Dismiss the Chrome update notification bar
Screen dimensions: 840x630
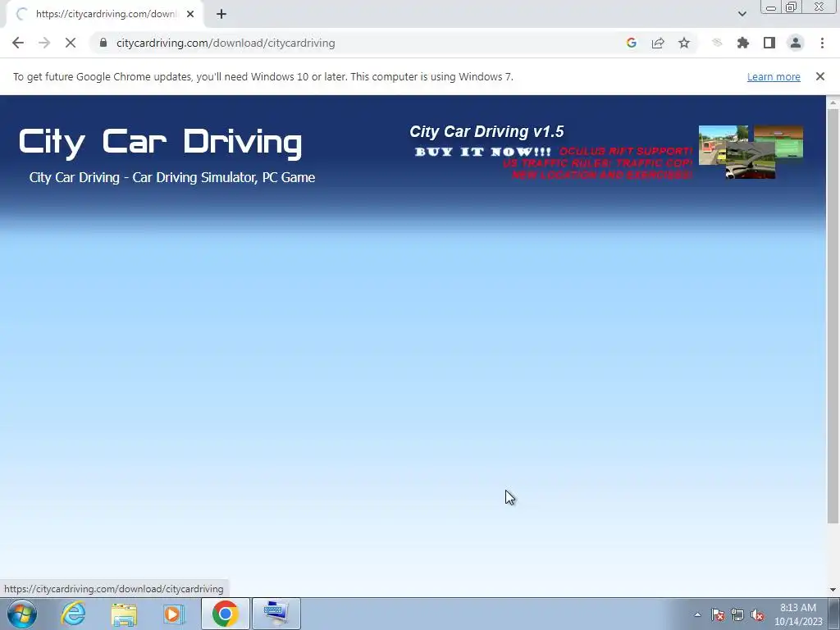pyautogui.click(x=819, y=76)
